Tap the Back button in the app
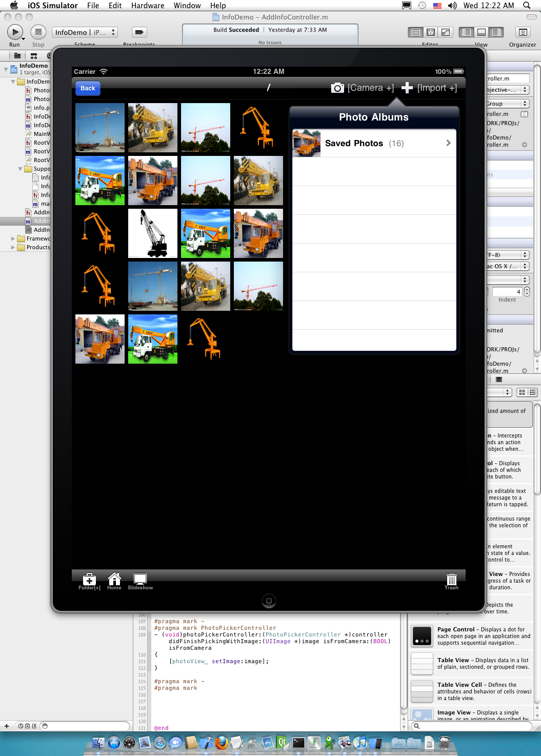Image resolution: width=541 pixels, height=756 pixels. tap(88, 88)
